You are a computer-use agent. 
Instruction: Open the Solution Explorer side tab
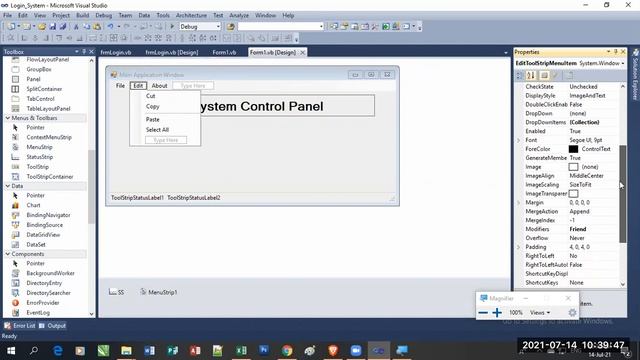635,74
